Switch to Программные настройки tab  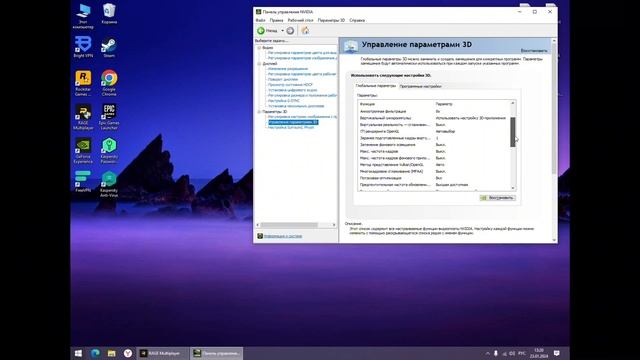(x=420, y=87)
